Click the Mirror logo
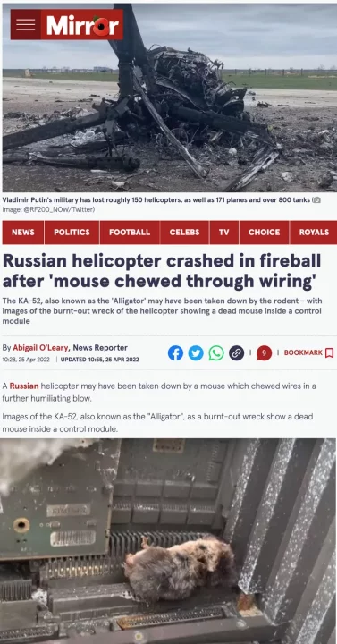Viewport: 337px width, 644px height. (82, 24)
